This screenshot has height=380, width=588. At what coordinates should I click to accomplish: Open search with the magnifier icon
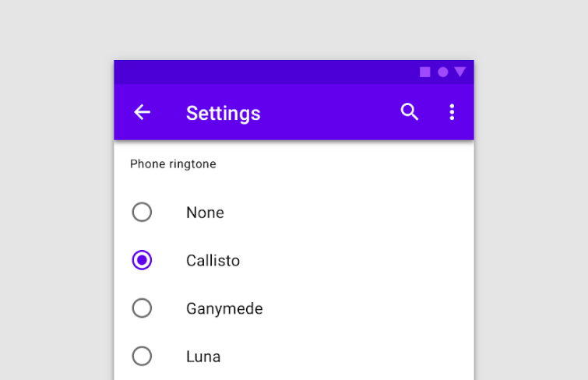click(410, 112)
